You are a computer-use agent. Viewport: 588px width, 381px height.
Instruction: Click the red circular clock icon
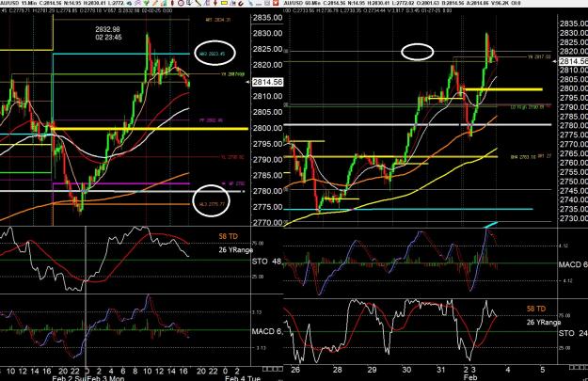coord(182,3)
